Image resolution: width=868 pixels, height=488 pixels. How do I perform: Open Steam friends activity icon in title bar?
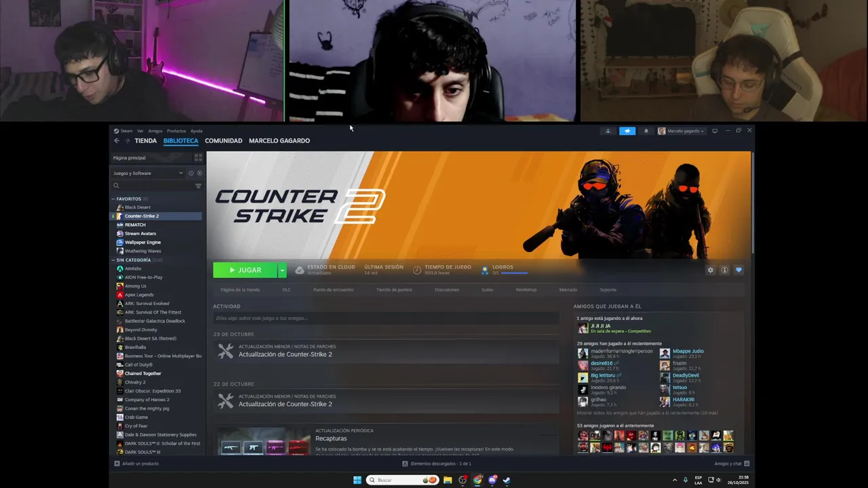[608, 131]
